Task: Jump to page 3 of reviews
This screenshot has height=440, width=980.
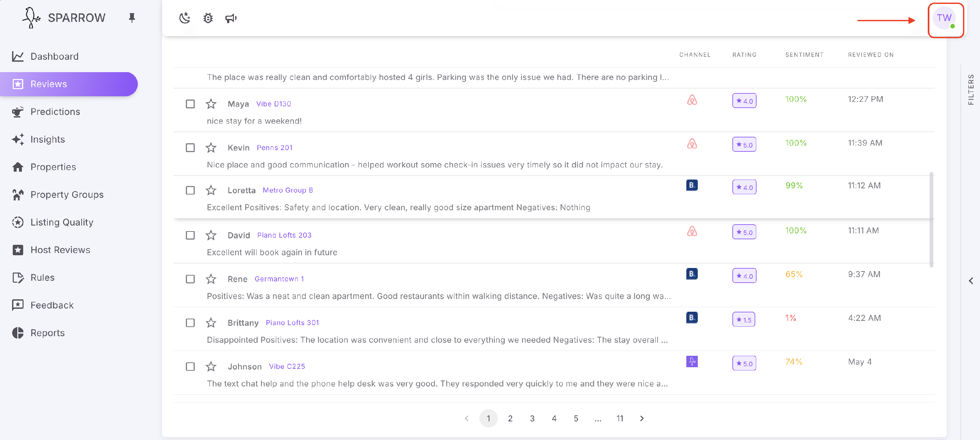Action: [532, 418]
